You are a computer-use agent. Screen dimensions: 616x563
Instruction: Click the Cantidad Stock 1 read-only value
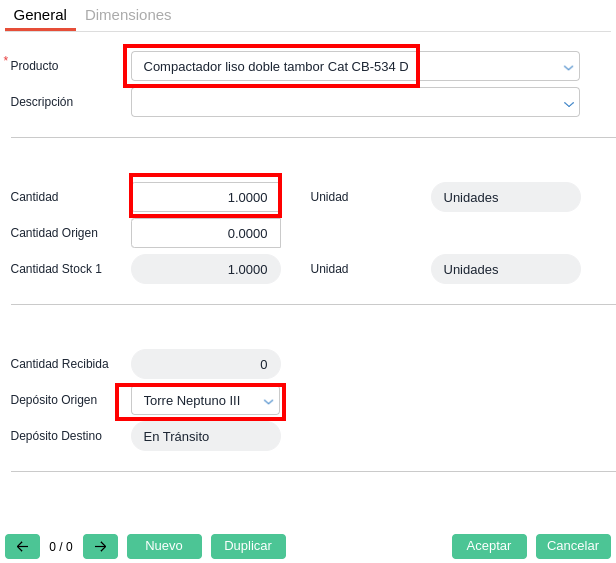(x=206, y=269)
